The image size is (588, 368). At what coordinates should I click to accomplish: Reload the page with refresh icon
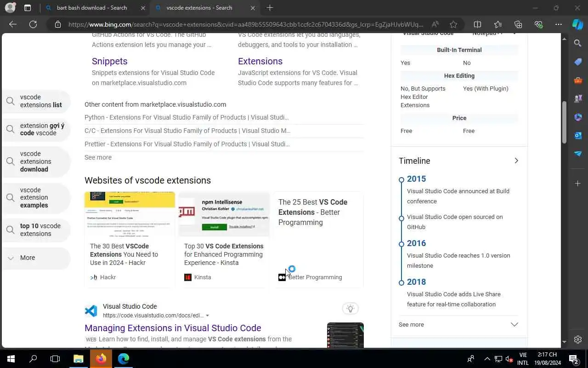(x=33, y=24)
